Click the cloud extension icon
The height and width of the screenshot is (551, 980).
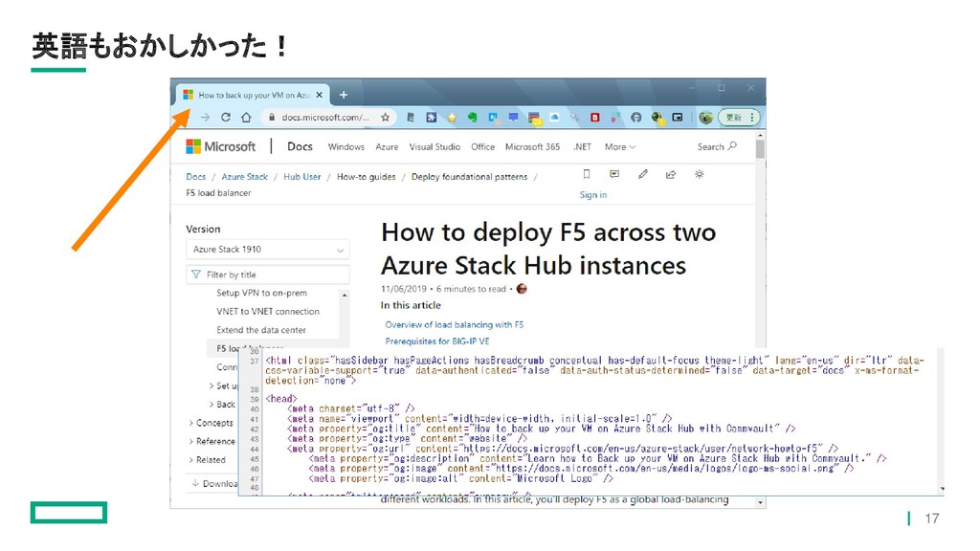[x=554, y=117]
